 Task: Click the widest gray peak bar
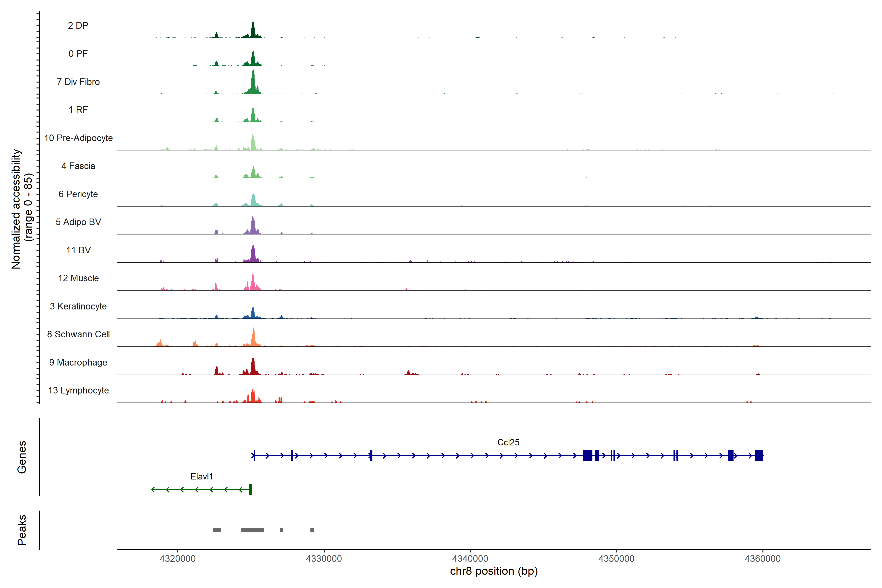252,530
